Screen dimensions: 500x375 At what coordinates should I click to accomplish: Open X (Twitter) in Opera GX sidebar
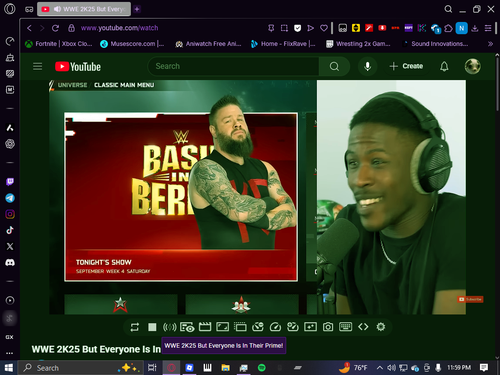tap(10, 246)
